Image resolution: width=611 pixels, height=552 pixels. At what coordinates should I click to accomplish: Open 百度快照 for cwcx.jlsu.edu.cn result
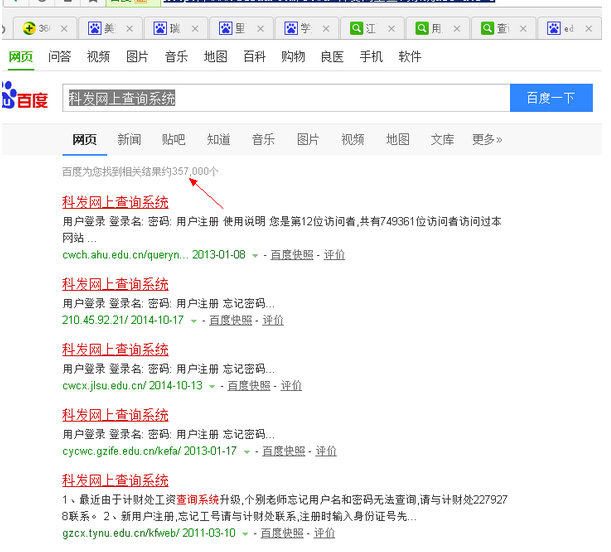tap(249, 386)
